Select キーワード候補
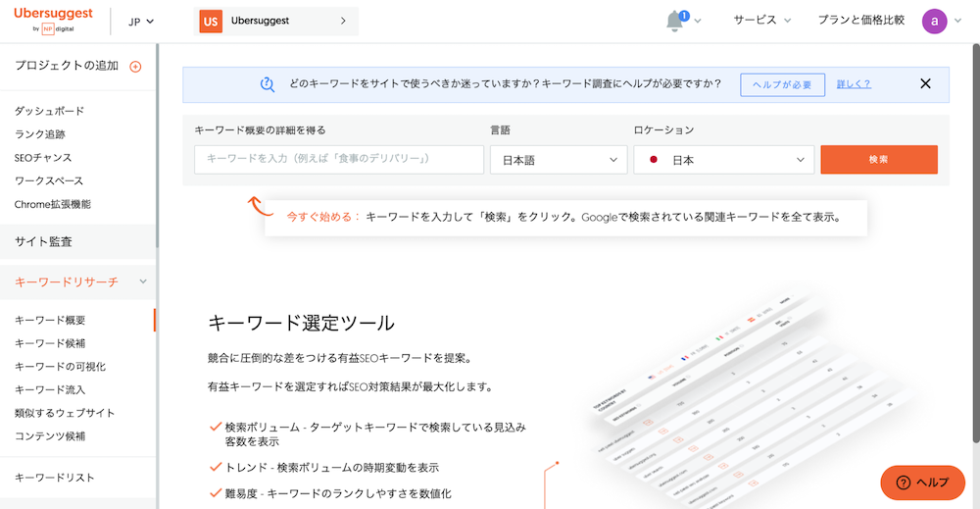980x509 pixels. pyautogui.click(x=50, y=343)
